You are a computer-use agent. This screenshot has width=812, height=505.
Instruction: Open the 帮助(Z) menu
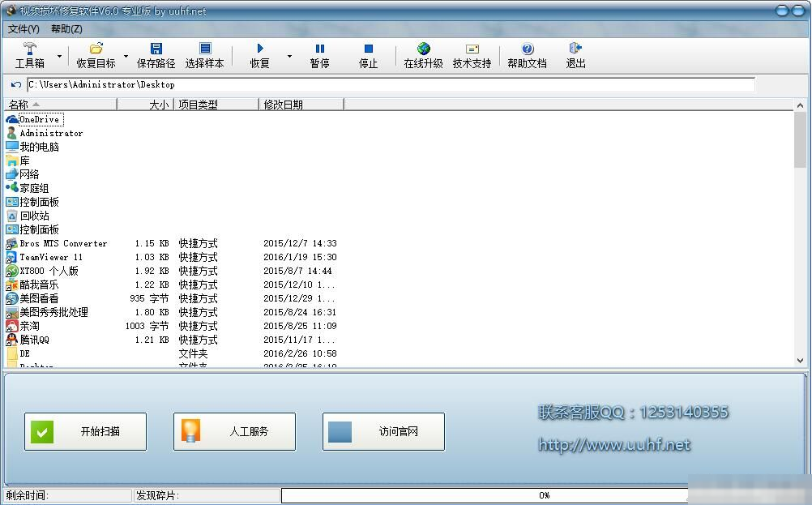click(66, 29)
